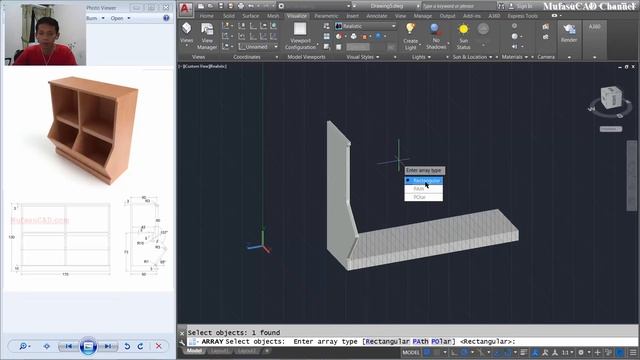Toggle the grid display in status bar
Viewport: 640px width, 360px height.
427,352
